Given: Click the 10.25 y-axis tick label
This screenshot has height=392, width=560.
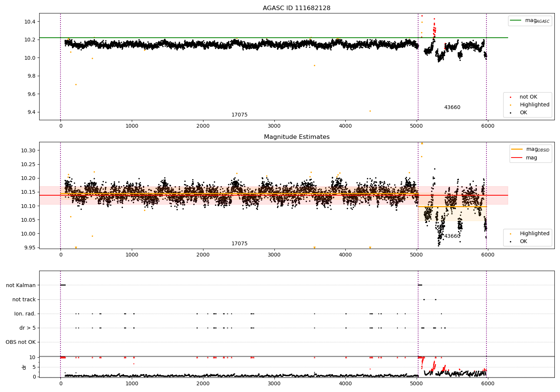Looking at the screenshot, I should pos(28,164).
